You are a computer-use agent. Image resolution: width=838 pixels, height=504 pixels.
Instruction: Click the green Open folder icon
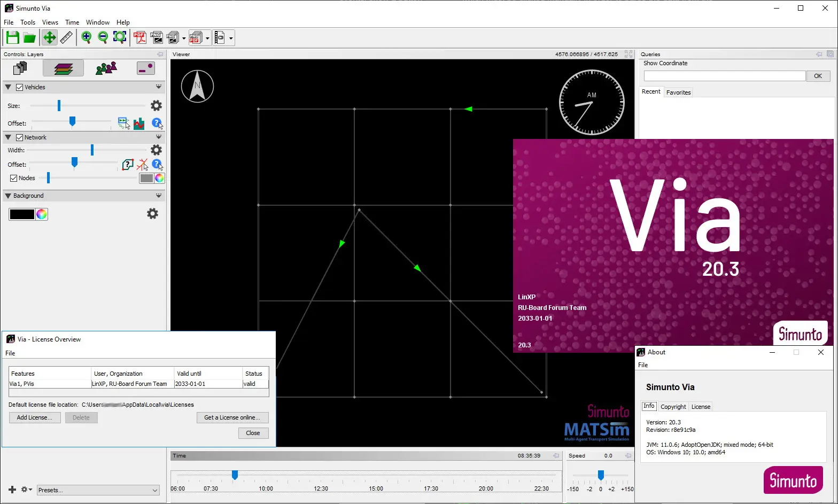click(x=29, y=37)
